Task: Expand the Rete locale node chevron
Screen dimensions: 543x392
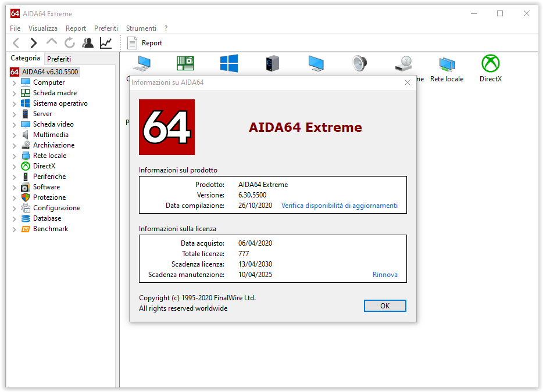Action: coord(14,156)
